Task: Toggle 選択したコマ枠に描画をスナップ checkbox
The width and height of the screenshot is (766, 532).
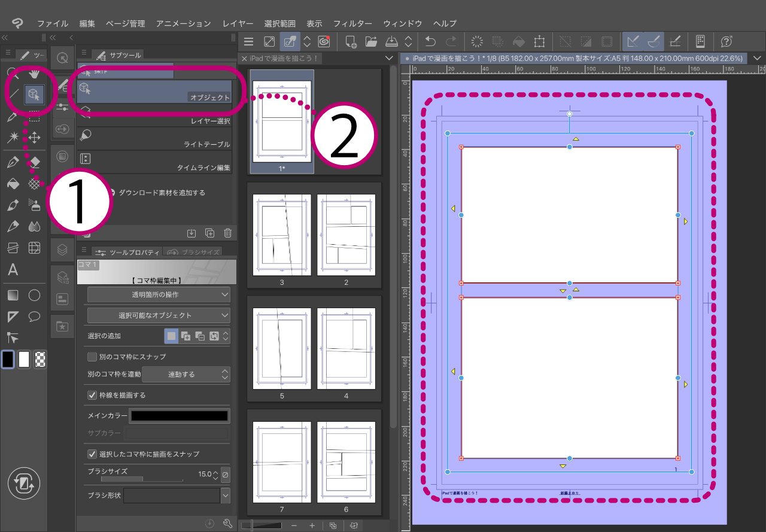Action: 92,454
